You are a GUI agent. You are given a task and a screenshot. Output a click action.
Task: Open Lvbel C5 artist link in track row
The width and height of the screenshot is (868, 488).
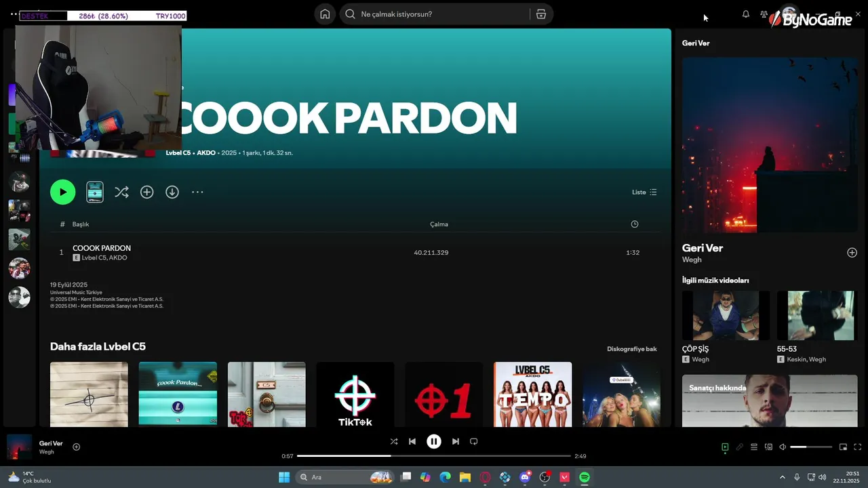click(x=94, y=258)
